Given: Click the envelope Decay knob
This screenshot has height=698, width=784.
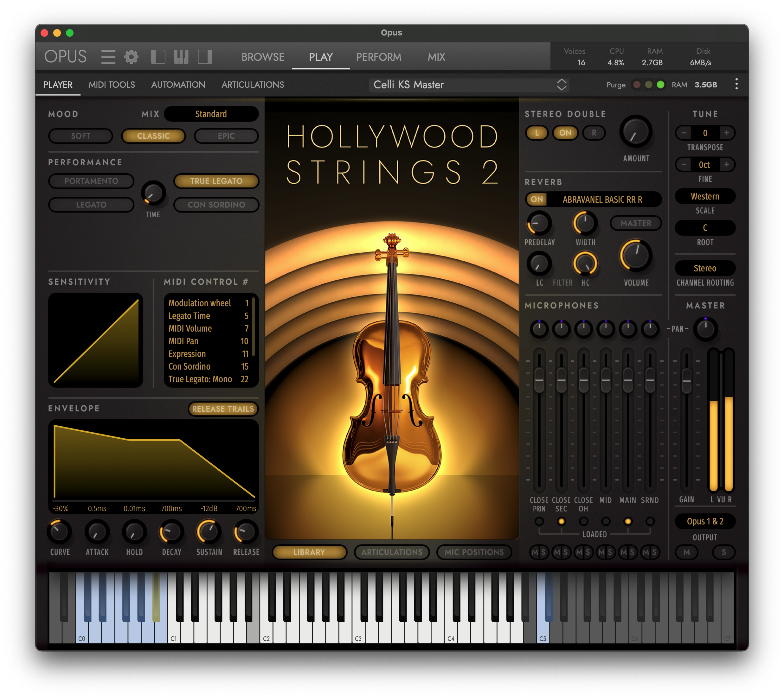Looking at the screenshot, I should [x=171, y=531].
